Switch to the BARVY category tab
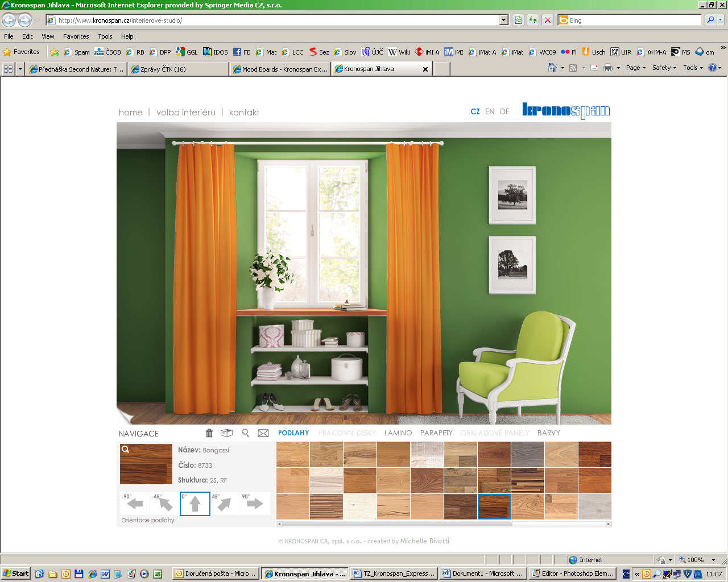The image size is (728, 582). pyautogui.click(x=548, y=433)
